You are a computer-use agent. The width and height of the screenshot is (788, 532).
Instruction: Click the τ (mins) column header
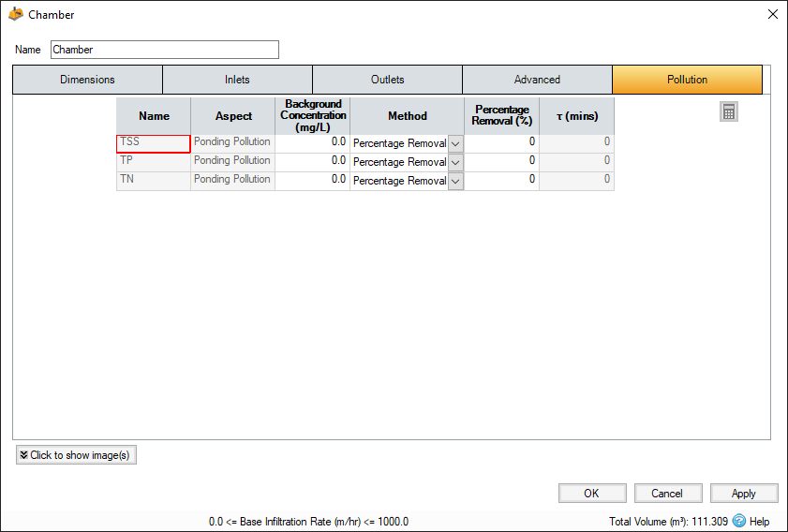click(576, 116)
